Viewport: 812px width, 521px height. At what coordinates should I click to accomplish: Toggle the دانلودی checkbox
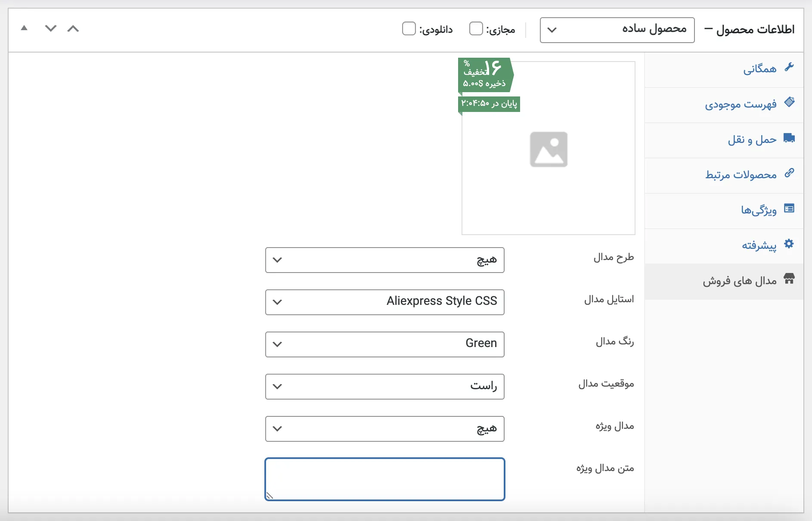point(409,29)
